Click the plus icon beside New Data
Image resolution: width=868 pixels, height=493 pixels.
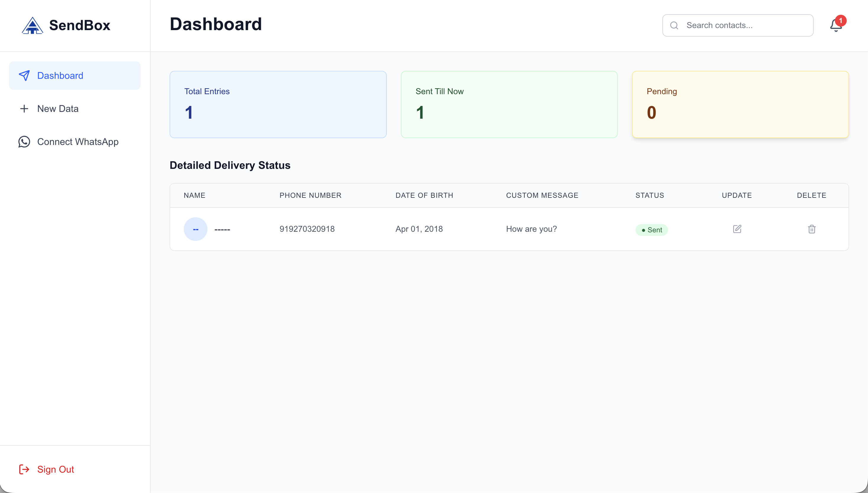tap(24, 109)
